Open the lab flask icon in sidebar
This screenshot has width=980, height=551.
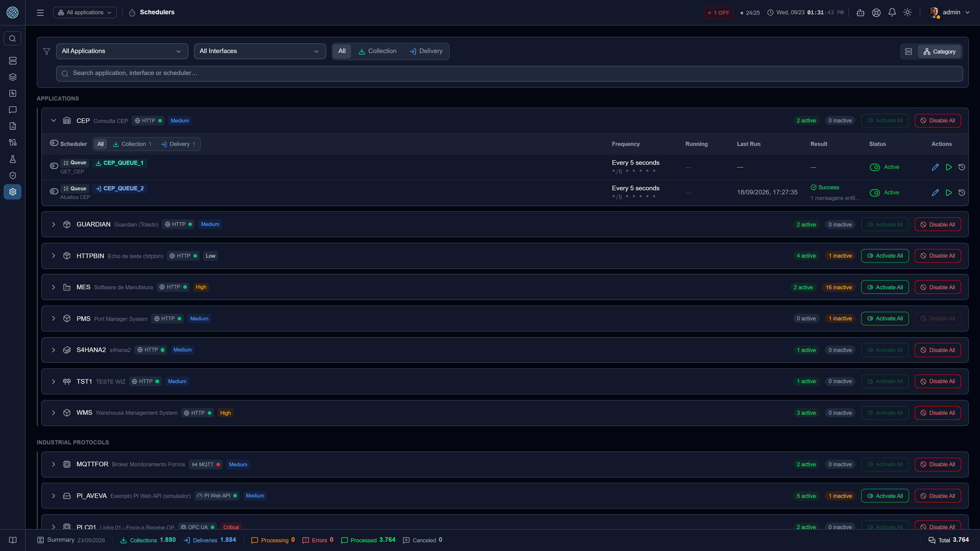13,159
